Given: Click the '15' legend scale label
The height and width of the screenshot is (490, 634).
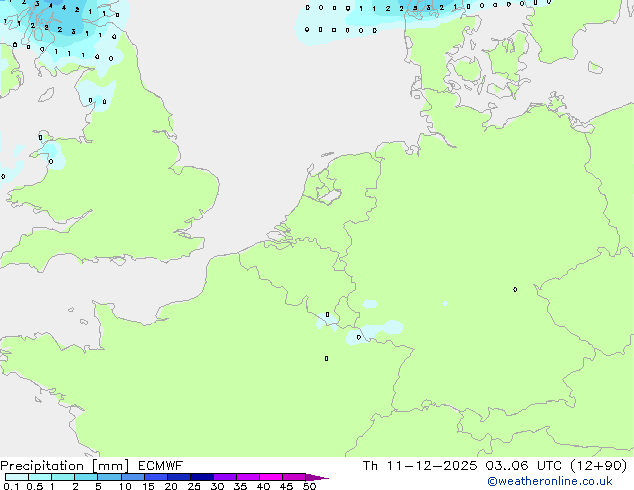Looking at the screenshot, I should tap(148, 486).
